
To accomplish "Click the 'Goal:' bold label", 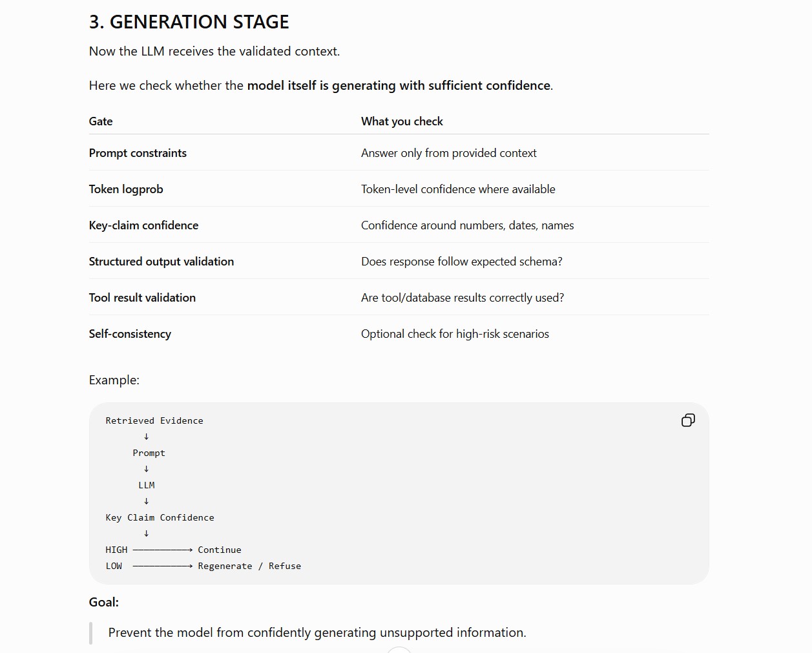I will (104, 602).
